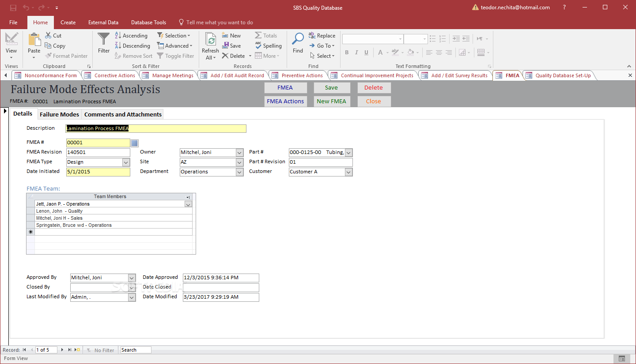This screenshot has height=364, width=636.
Task: Click the form view status bar icon
Action: [622, 359]
